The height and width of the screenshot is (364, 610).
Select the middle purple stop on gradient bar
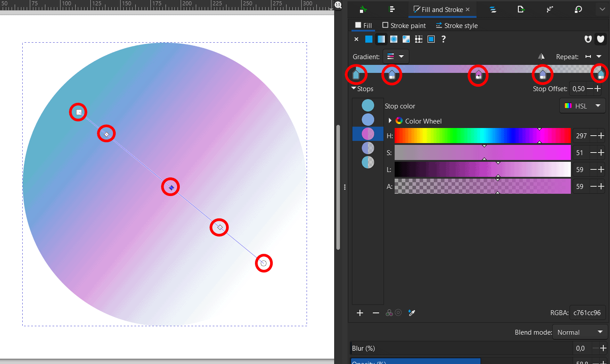pyautogui.click(x=478, y=75)
